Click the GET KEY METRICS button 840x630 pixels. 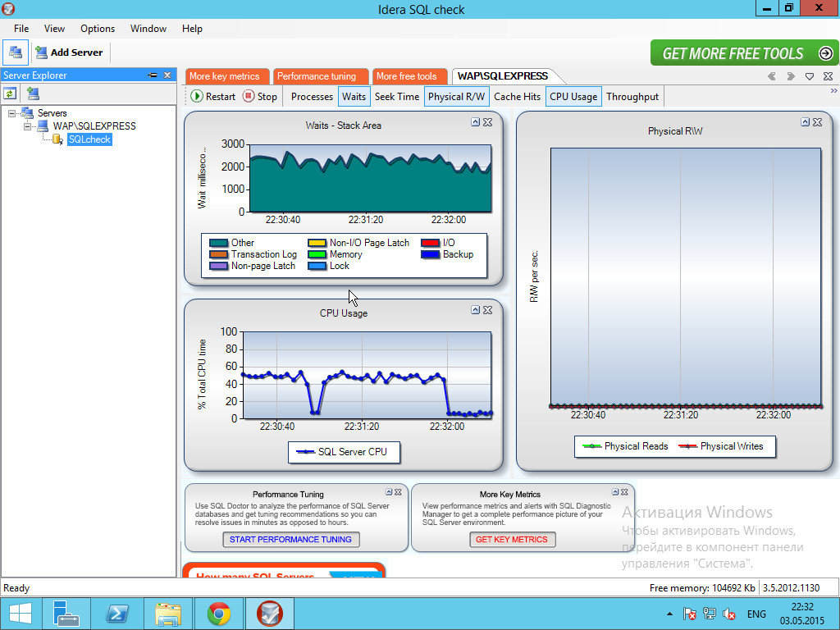512,539
